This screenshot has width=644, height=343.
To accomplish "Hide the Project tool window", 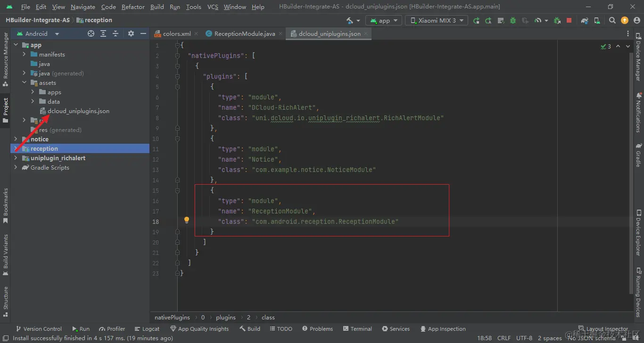I will point(143,33).
